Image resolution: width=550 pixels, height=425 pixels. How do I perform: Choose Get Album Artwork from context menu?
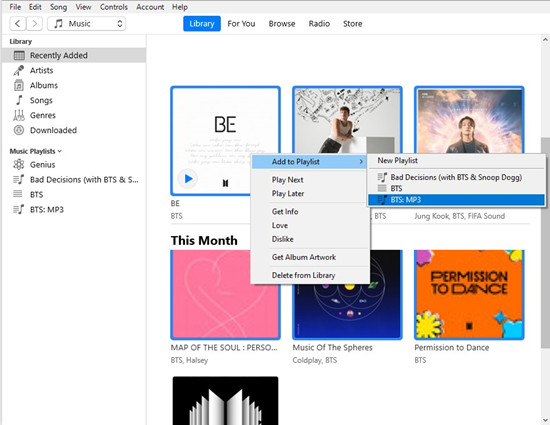[x=310, y=257]
